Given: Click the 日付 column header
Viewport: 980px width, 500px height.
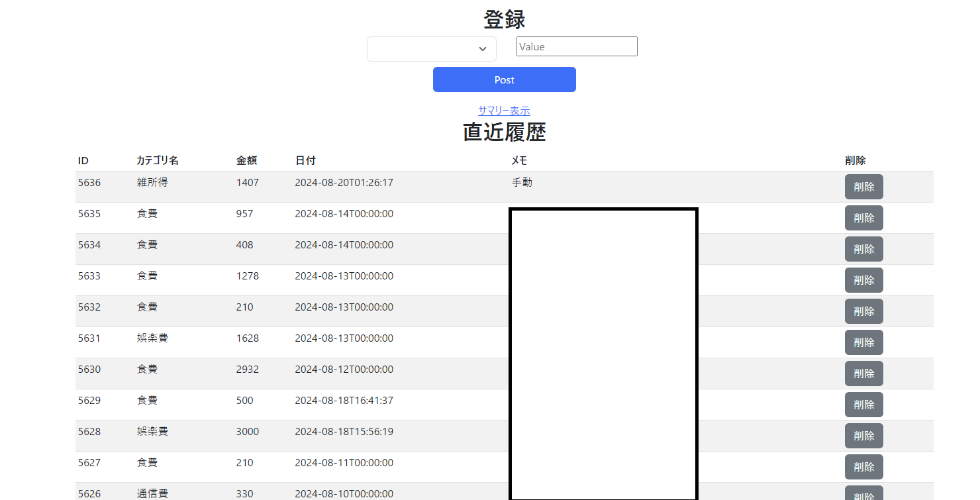Looking at the screenshot, I should (x=305, y=160).
